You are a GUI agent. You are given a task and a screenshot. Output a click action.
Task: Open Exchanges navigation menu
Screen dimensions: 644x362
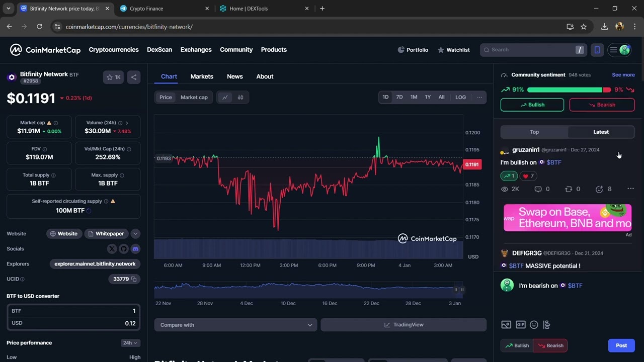[196, 50]
